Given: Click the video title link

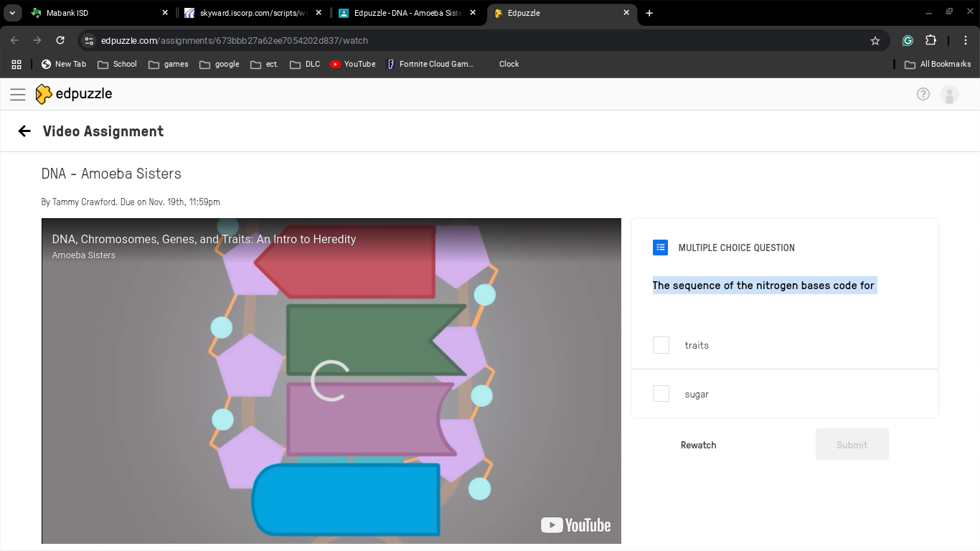Looking at the screenshot, I should pyautogui.click(x=204, y=239).
